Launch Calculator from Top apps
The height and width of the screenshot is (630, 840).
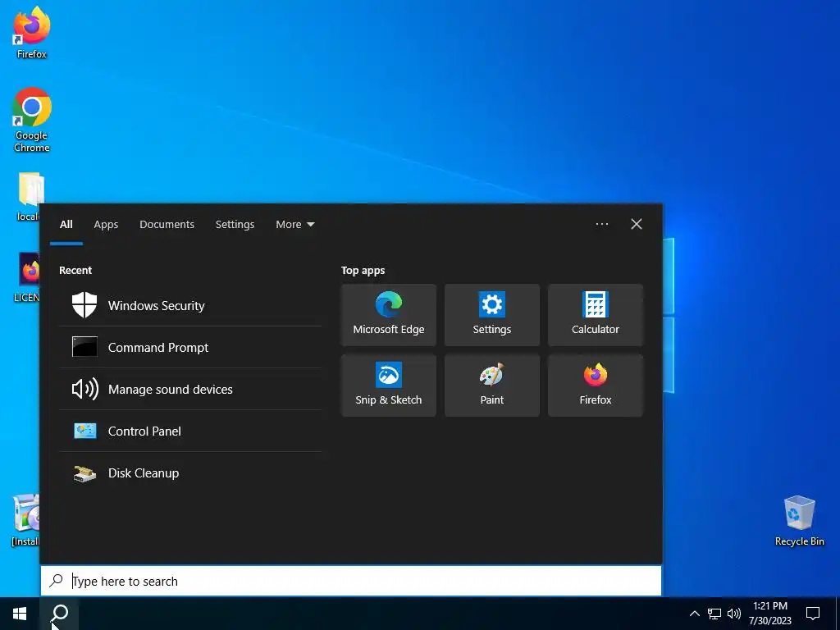(596, 315)
